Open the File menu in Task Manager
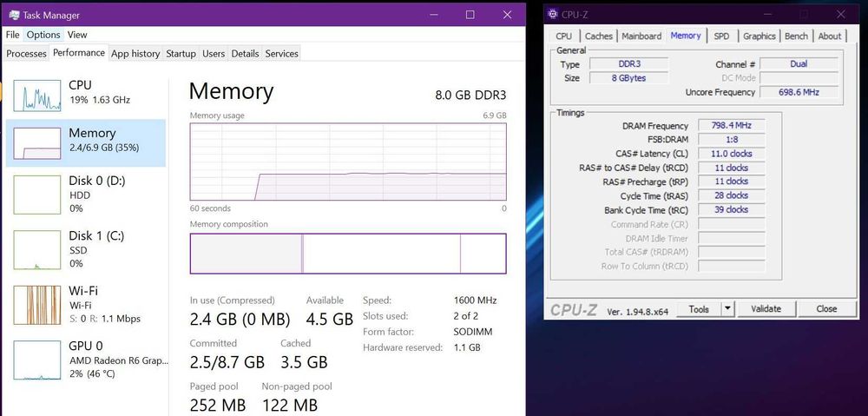The width and height of the screenshot is (868, 416). pos(12,35)
